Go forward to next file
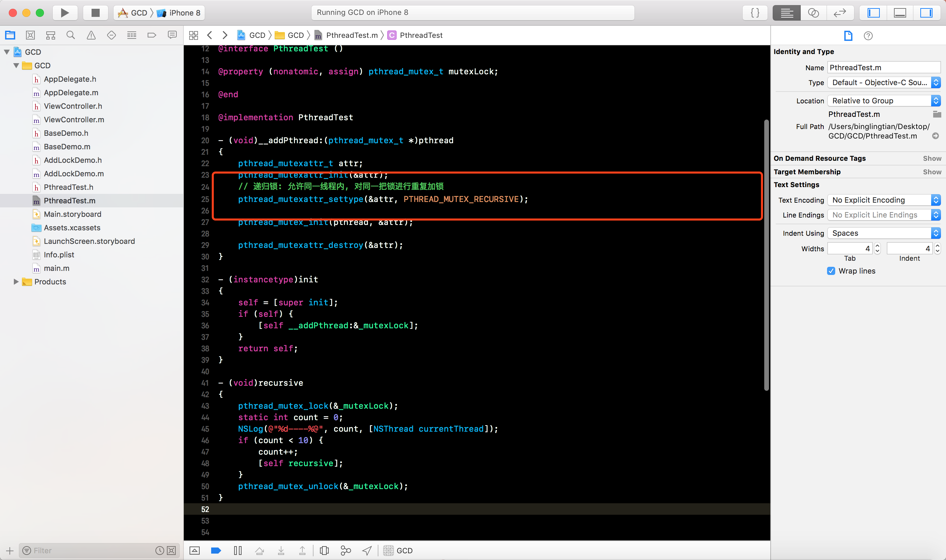 (225, 35)
